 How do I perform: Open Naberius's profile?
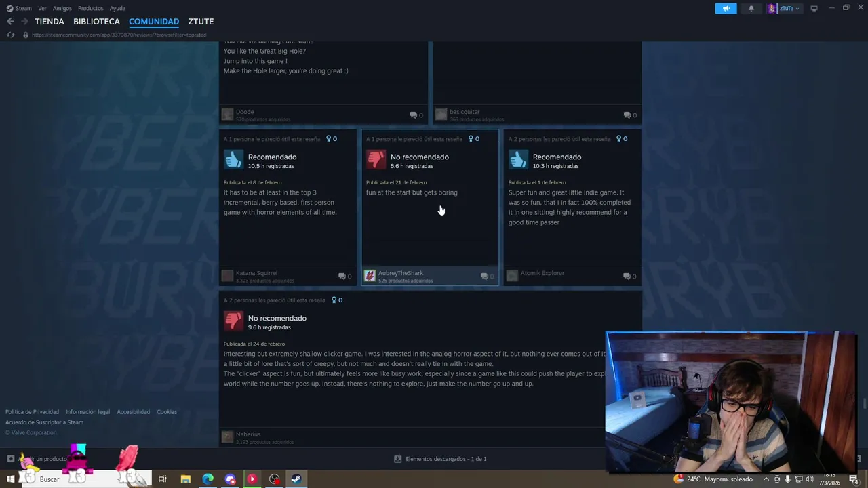248,434
